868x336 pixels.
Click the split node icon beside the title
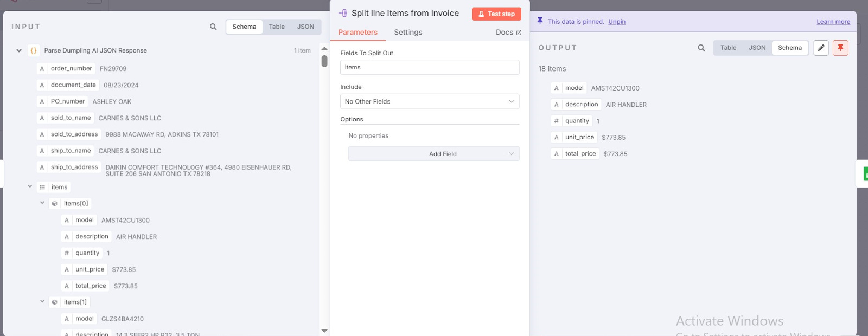click(x=343, y=13)
